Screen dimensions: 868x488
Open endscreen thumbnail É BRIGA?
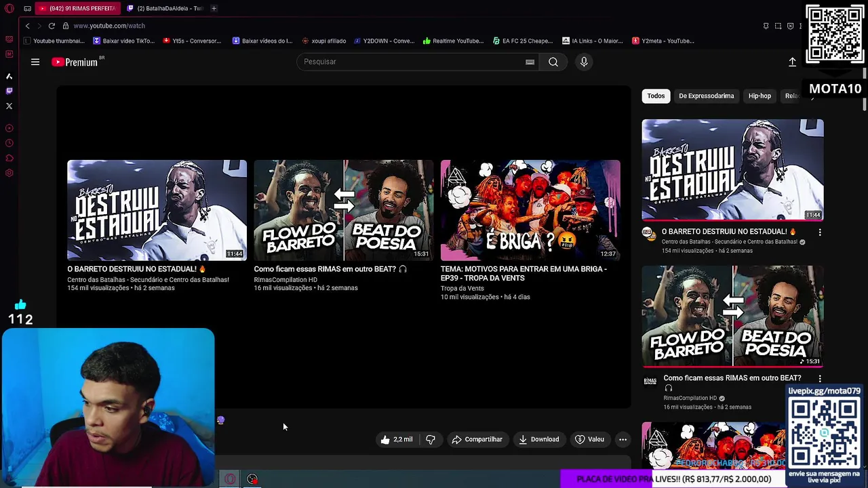tap(530, 210)
